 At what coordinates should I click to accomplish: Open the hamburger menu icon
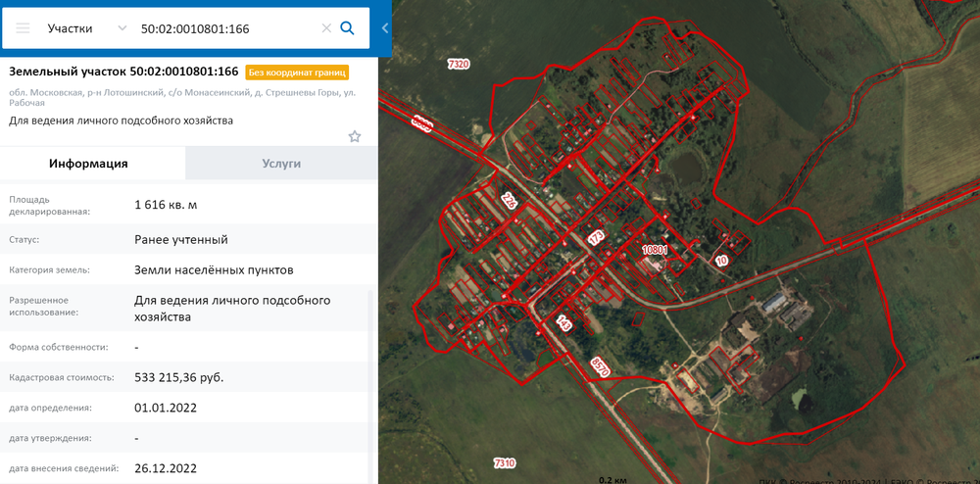24,28
